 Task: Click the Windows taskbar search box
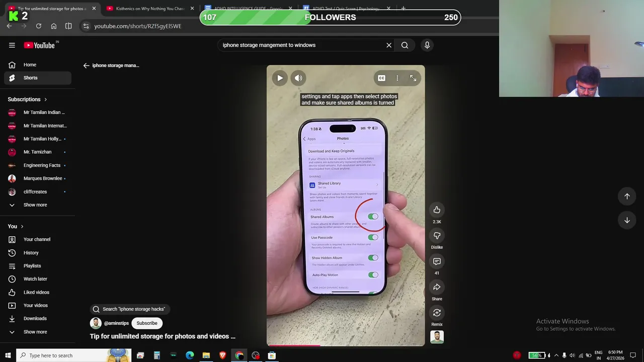tap(74, 355)
